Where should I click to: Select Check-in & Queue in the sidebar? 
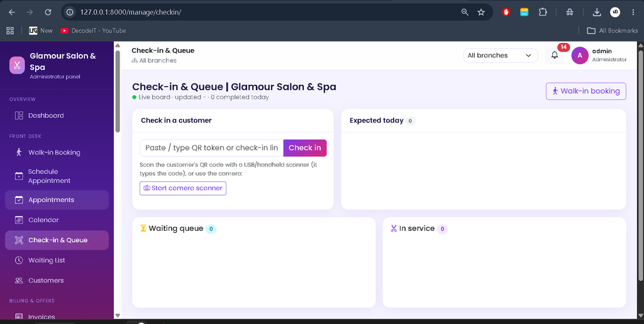tap(57, 240)
